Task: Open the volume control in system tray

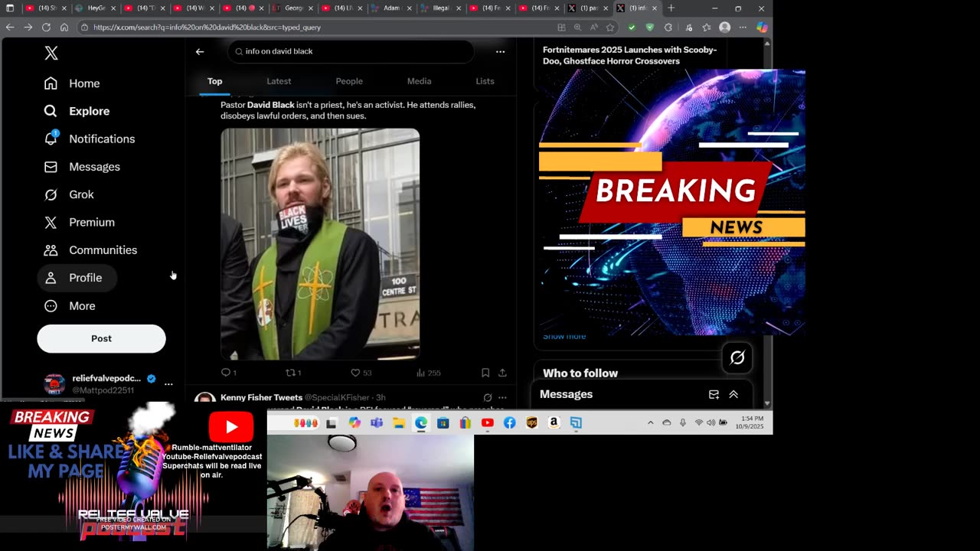Action: tap(711, 423)
